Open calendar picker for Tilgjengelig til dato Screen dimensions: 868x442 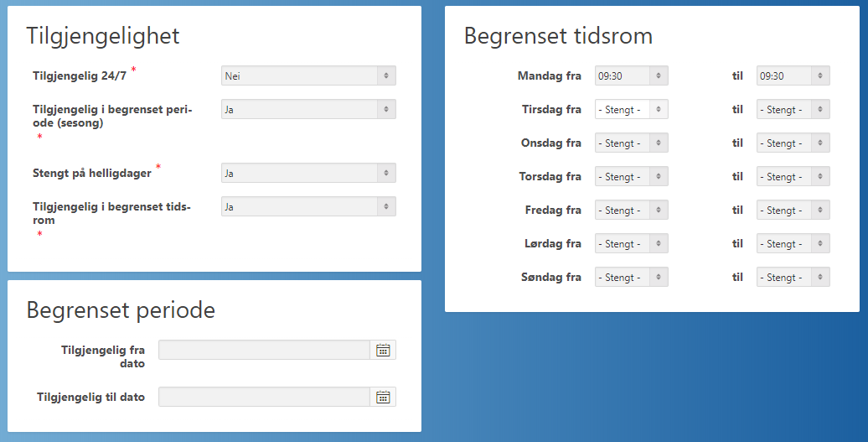click(383, 398)
